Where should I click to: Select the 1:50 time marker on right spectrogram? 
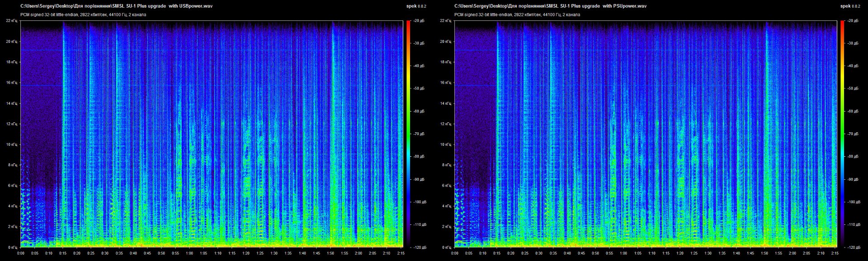(764, 253)
